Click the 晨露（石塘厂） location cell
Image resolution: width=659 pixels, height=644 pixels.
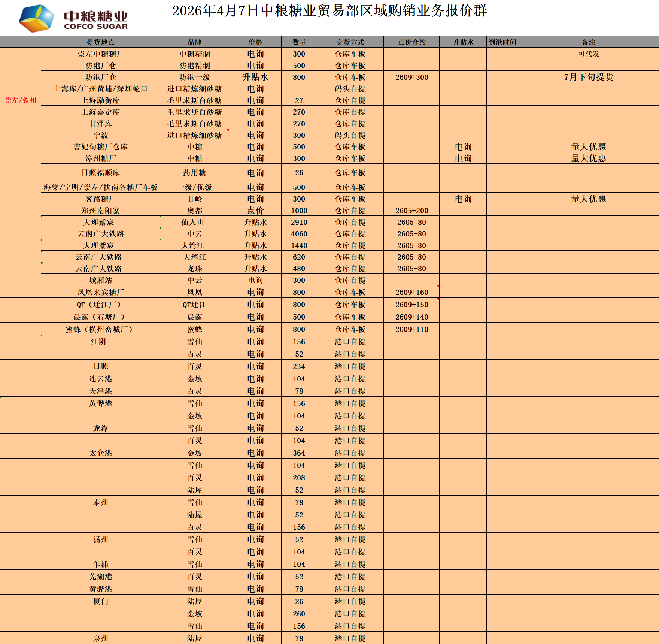click(100, 317)
